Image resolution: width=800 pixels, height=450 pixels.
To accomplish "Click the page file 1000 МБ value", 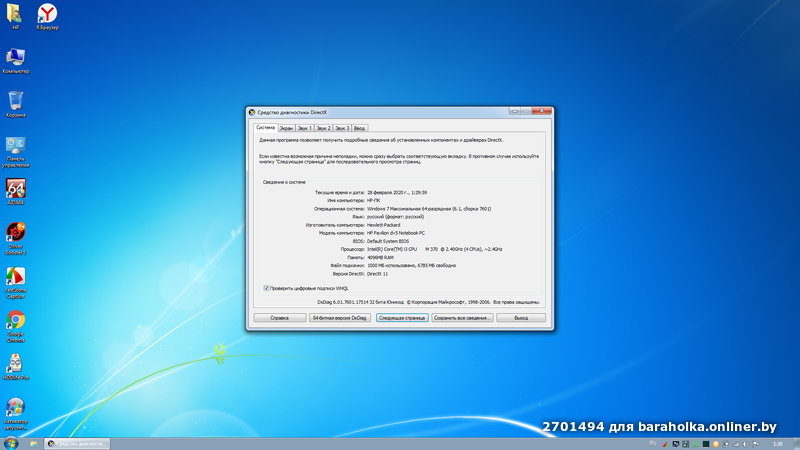I will pos(412,266).
